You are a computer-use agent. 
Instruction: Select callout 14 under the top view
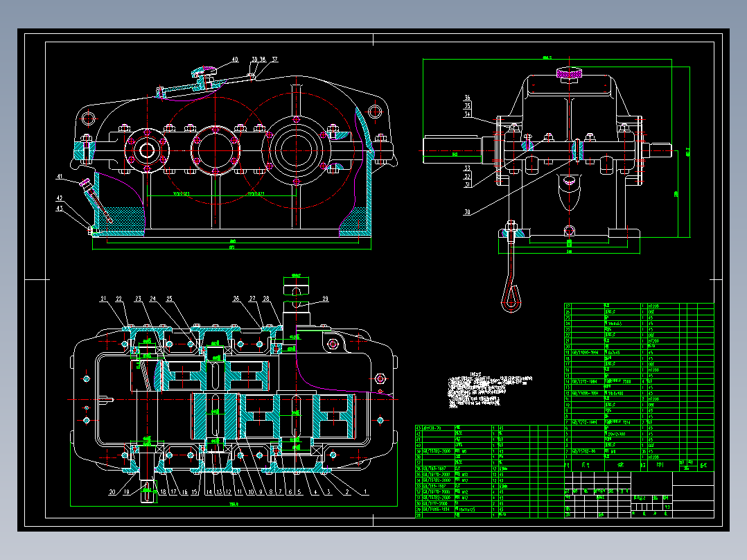tap(209, 492)
